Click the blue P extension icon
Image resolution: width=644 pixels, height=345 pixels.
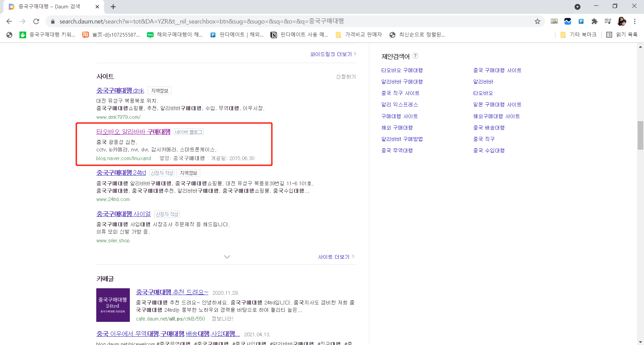pyautogui.click(x=581, y=21)
